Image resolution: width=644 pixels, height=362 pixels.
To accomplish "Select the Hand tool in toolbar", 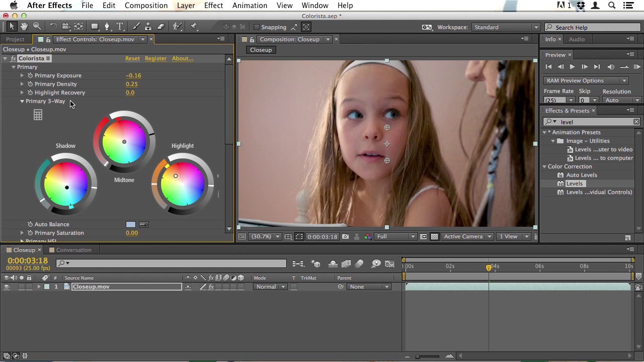I will point(24,27).
